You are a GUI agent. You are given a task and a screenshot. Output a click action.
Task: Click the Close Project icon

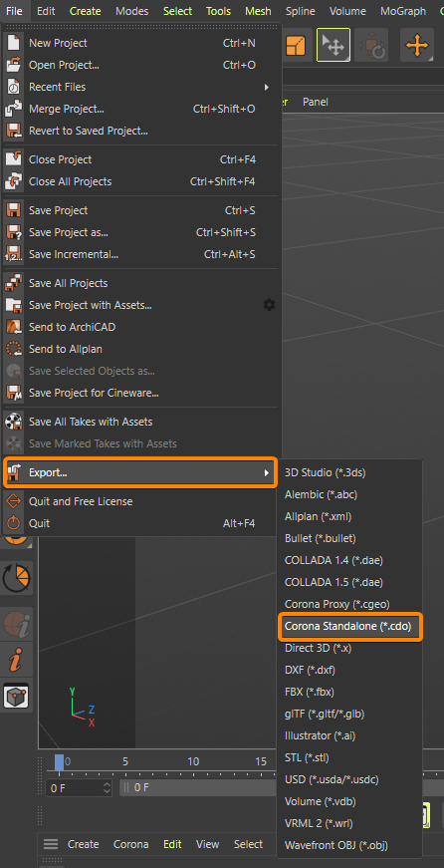click(x=13, y=159)
